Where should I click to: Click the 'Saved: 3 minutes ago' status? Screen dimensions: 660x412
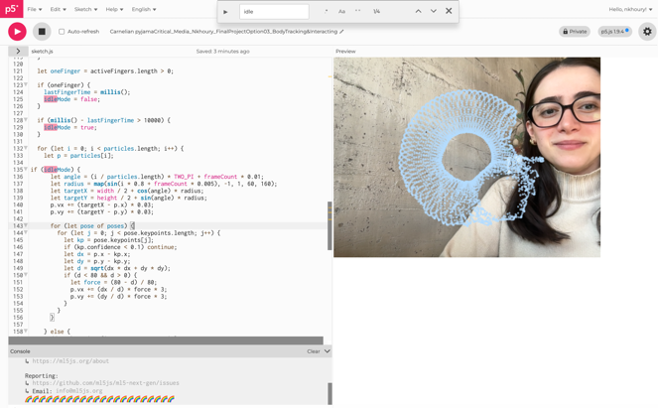tap(223, 51)
